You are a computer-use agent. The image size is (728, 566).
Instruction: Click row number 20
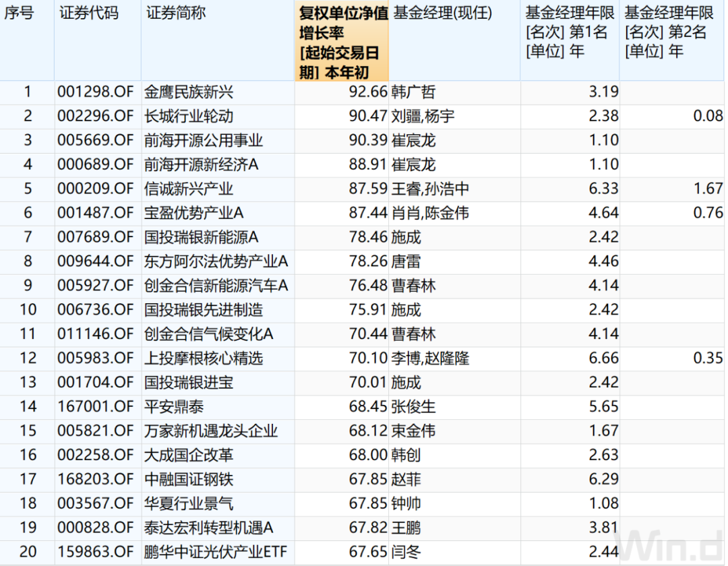pyautogui.click(x=28, y=552)
